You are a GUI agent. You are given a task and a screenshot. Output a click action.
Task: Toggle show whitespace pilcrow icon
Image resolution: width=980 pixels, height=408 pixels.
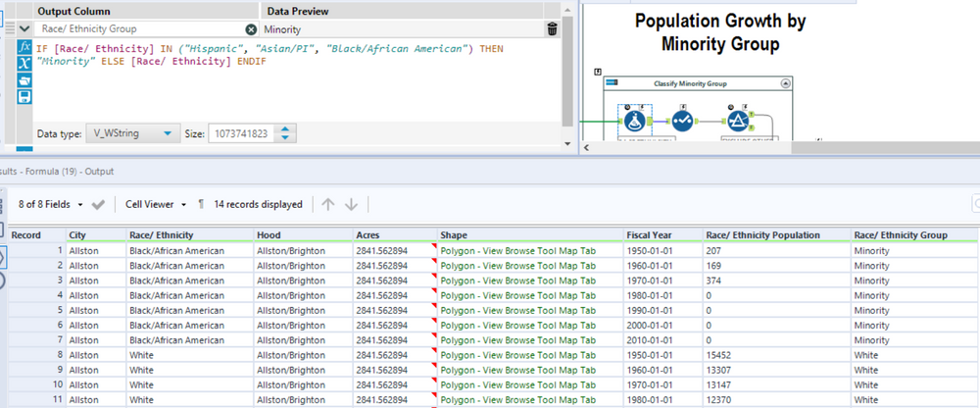pos(201,204)
